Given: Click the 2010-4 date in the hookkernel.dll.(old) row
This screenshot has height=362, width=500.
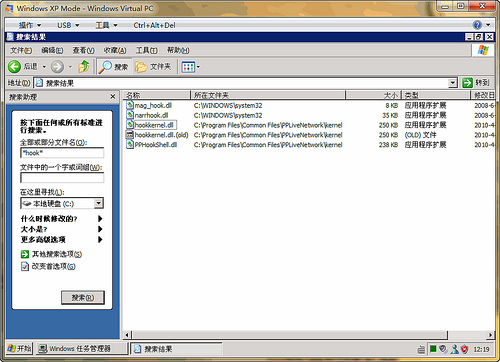Looking at the screenshot, I should pyautogui.click(x=484, y=135).
